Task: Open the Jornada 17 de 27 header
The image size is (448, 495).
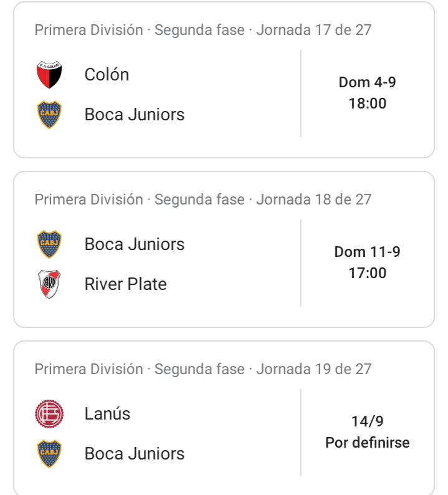Action: [x=203, y=30]
